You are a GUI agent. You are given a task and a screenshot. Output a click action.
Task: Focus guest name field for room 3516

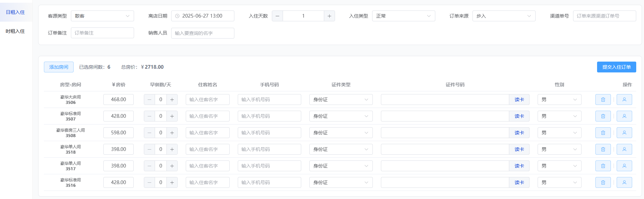208,182
